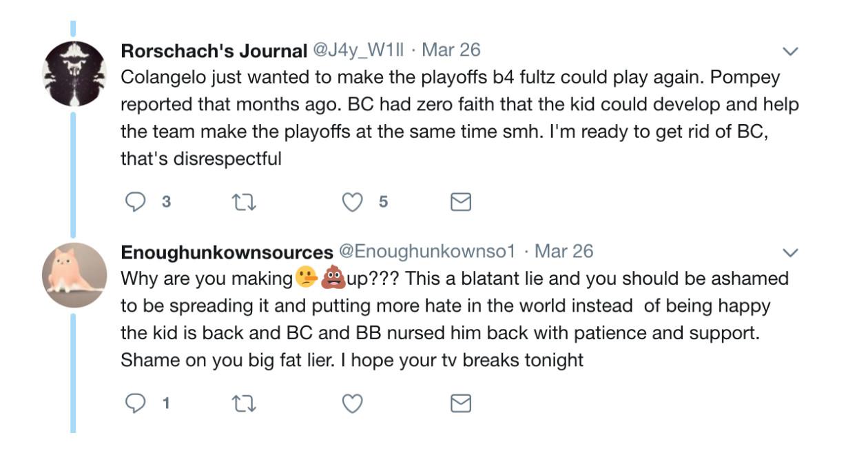The width and height of the screenshot is (868, 462).
Task: Retweet Rorschach's Journal tweet
Action: (242, 201)
